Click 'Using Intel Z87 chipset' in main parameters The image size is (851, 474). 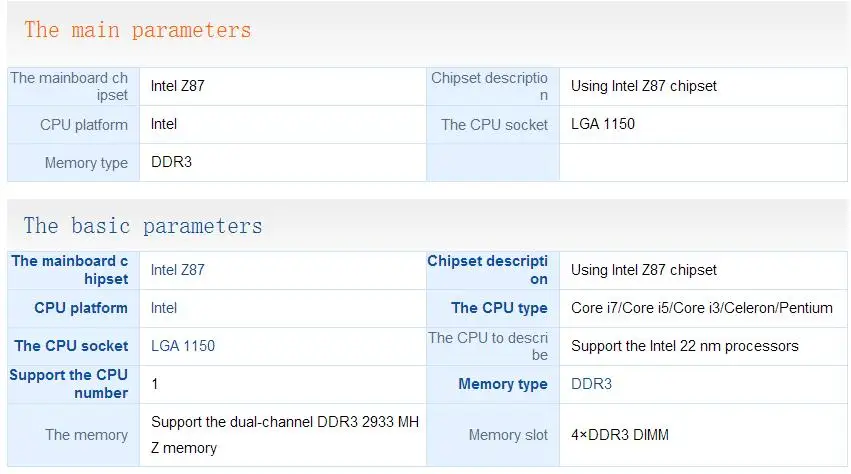[x=644, y=86]
